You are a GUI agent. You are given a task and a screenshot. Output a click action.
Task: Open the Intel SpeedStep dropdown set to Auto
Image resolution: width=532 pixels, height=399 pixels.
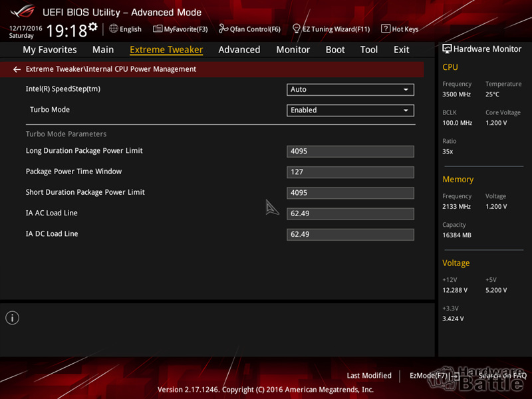click(350, 90)
